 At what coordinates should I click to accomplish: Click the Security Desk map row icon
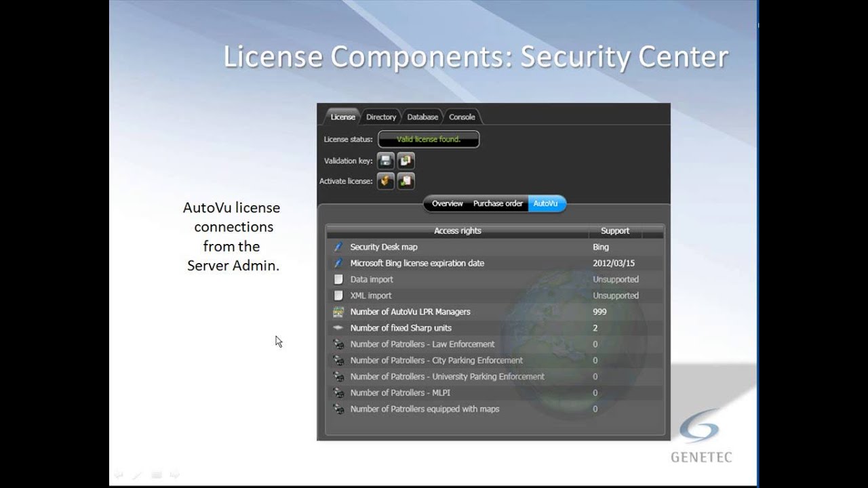click(x=338, y=247)
